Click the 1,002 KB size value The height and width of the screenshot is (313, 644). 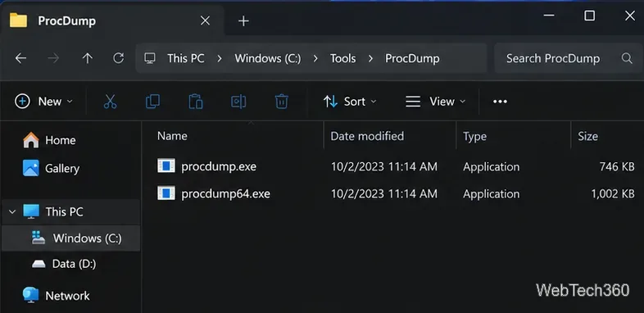(613, 193)
